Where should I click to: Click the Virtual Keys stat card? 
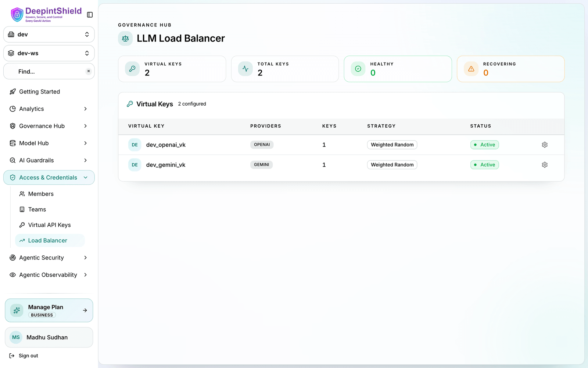coord(172,69)
